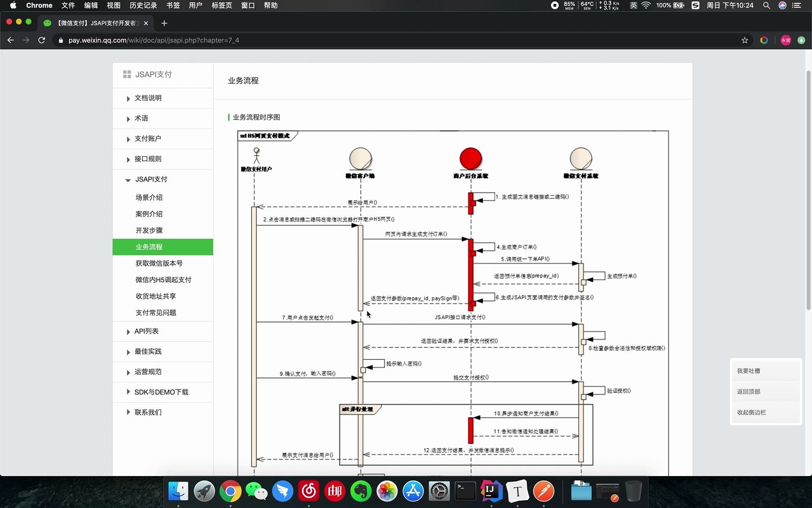The image size is (812, 508).
Task: Open NetEase Music in the dock
Action: point(309,492)
